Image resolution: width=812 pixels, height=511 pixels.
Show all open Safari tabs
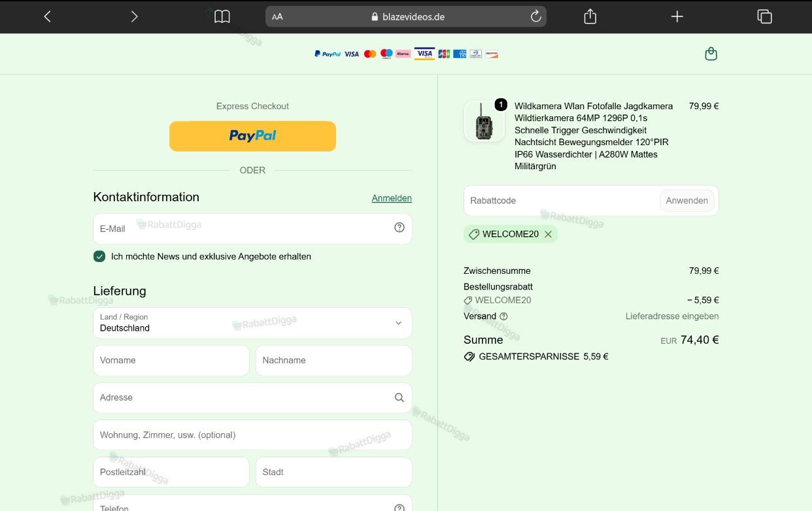(x=764, y=16)
